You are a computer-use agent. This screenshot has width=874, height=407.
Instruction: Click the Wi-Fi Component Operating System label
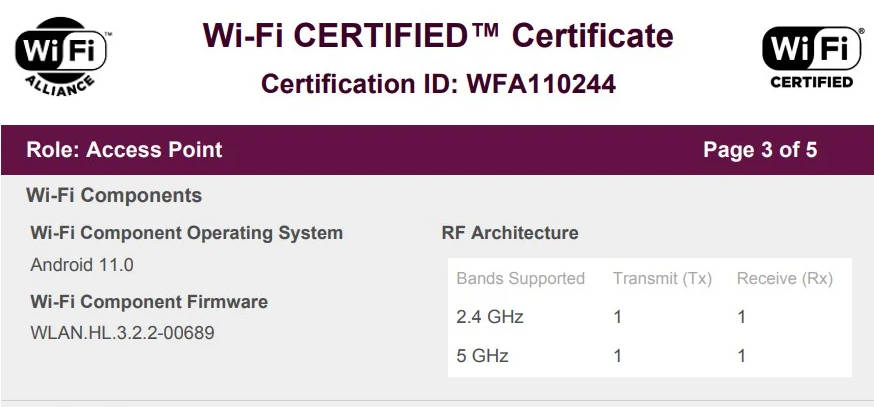pos(187,233)
